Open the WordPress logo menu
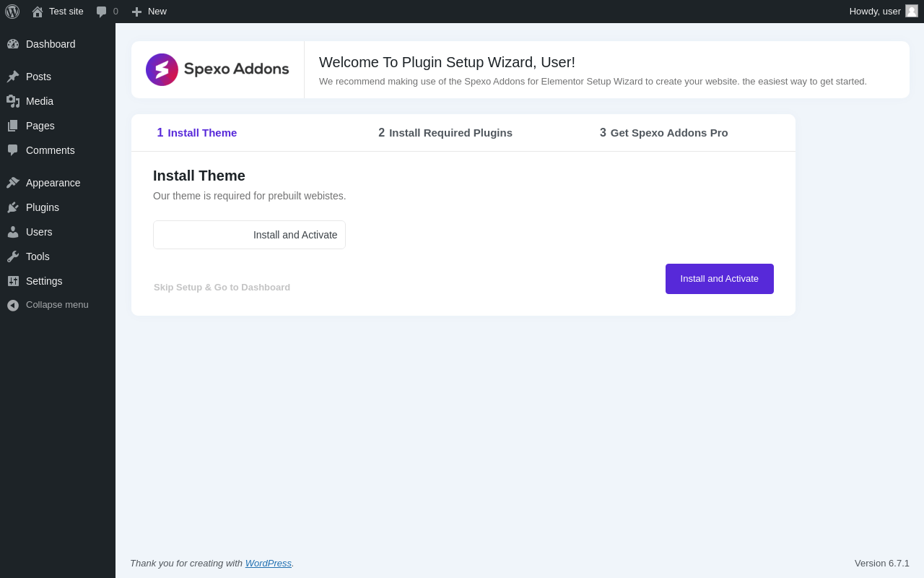 click(x=12, y=12)
